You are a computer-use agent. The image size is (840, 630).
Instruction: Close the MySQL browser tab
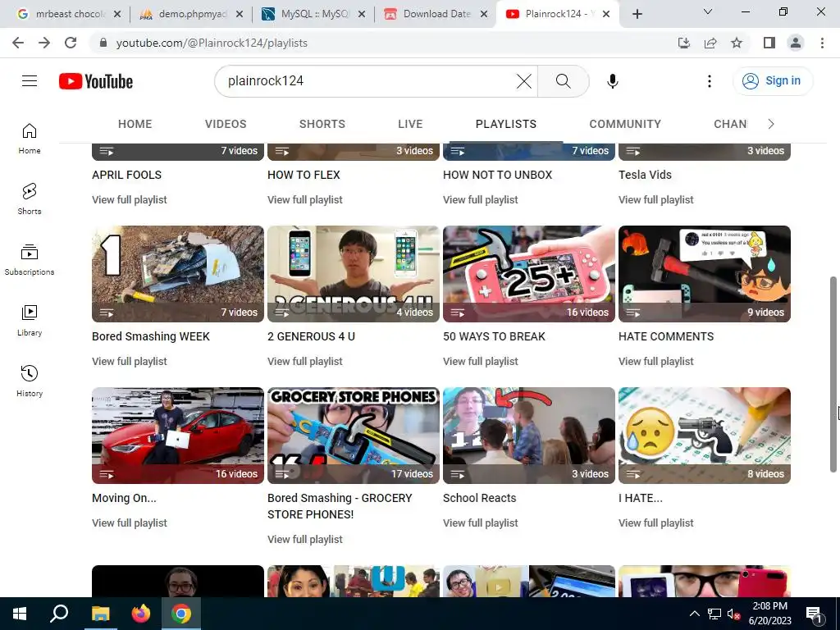pos(362,14)
